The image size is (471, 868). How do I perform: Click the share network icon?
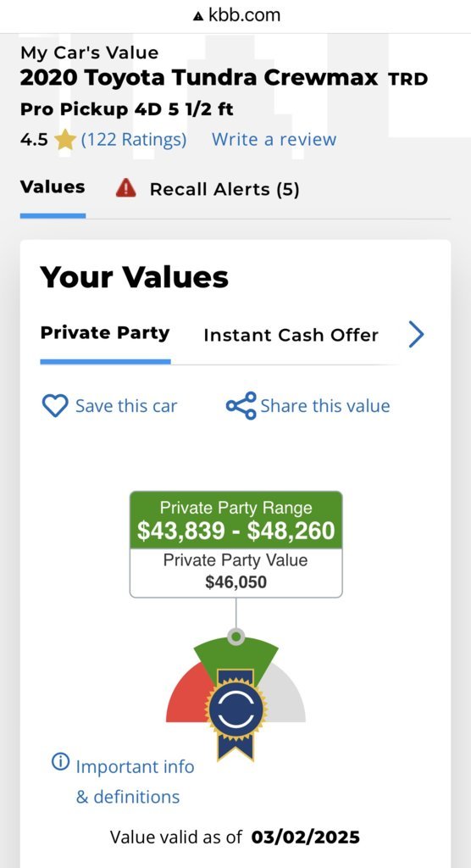(x=241, y=406)
